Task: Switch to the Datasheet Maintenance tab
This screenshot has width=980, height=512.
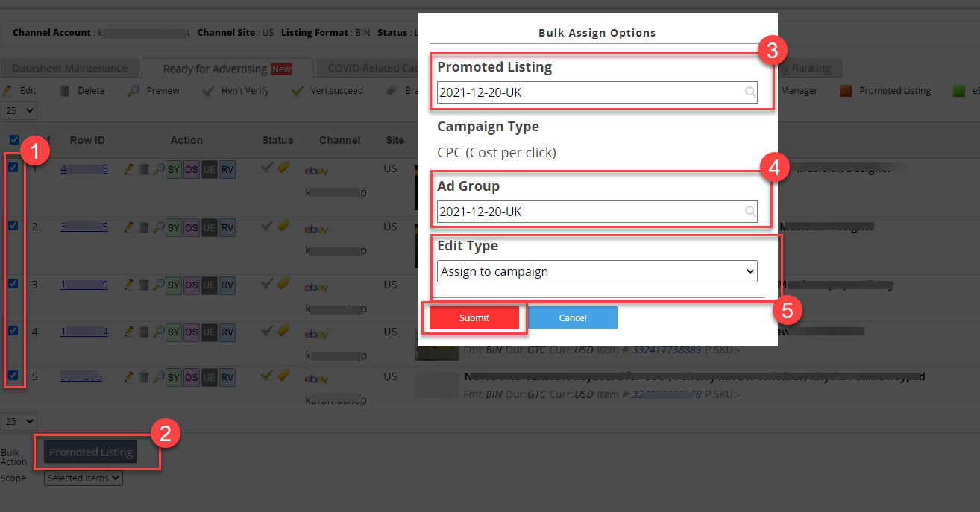Action: tap(70, 68)
